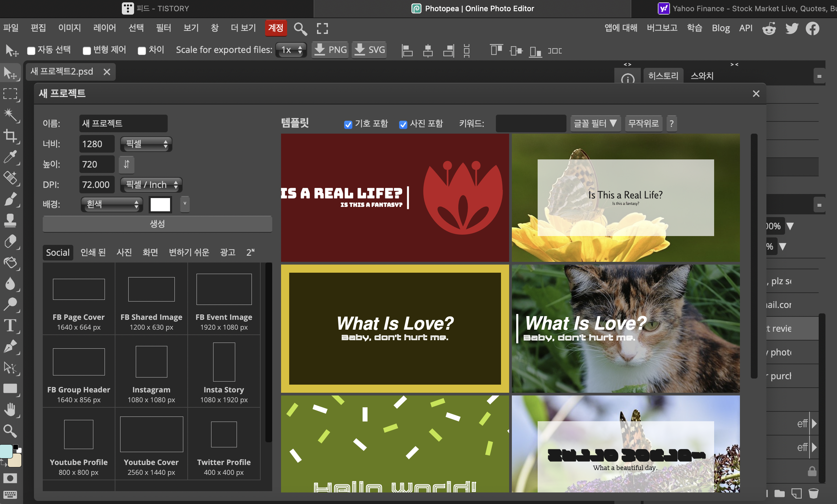Click the white background color swatch
837x504 pixels.
pos(160,204)
